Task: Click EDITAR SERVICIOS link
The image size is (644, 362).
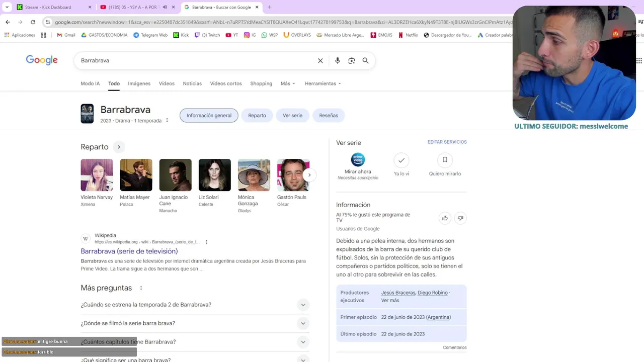Action: point(447,142)
